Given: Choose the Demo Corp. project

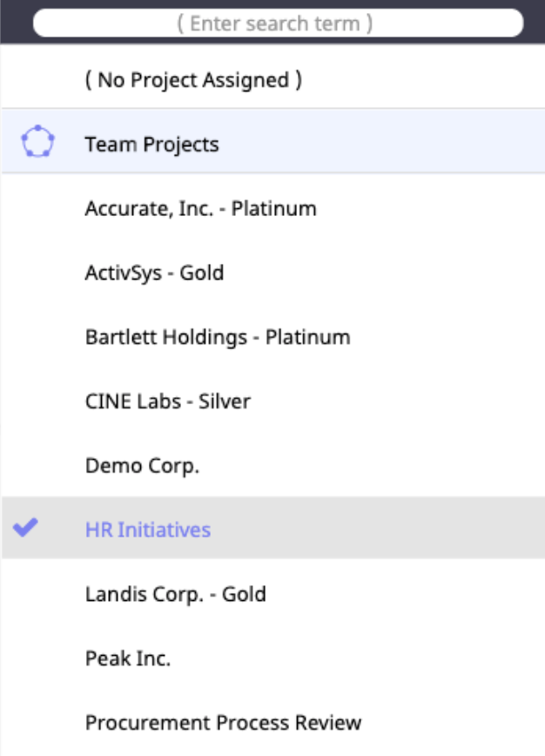Looking at the screenshot, I should (x=142, y=466).
